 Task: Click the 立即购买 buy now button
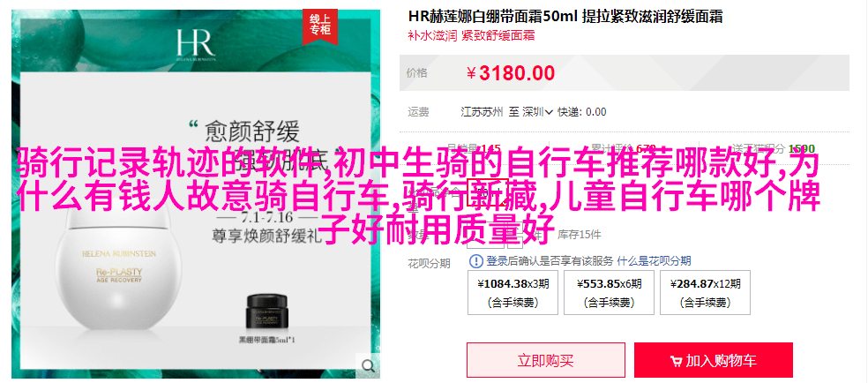click(546, 360)
